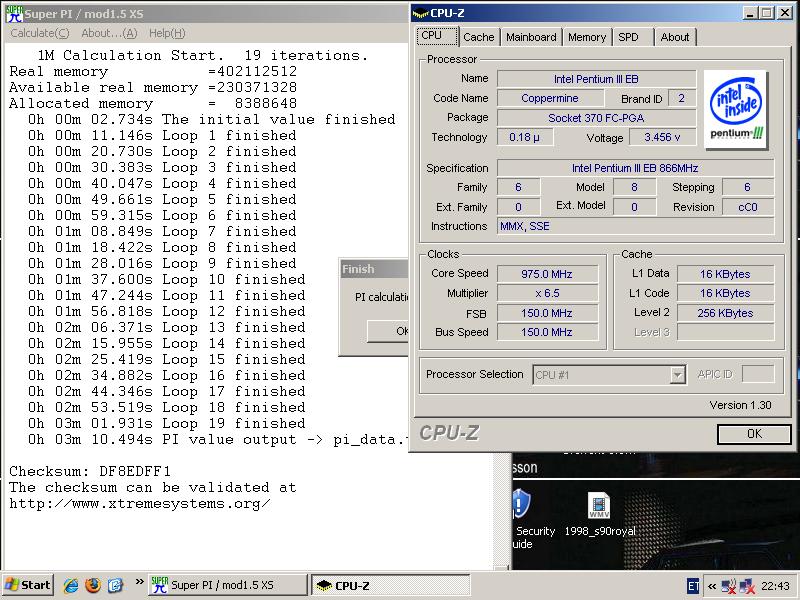Click the taskbar clock showing 22:43
Image resolution: width=800 pixels, height=600 pixels.
tap(775, 586)
